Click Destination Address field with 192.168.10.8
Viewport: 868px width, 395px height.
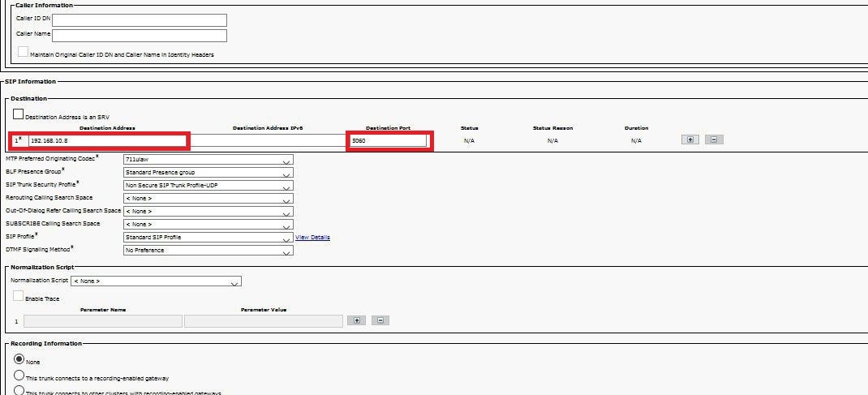coord(107,140)
